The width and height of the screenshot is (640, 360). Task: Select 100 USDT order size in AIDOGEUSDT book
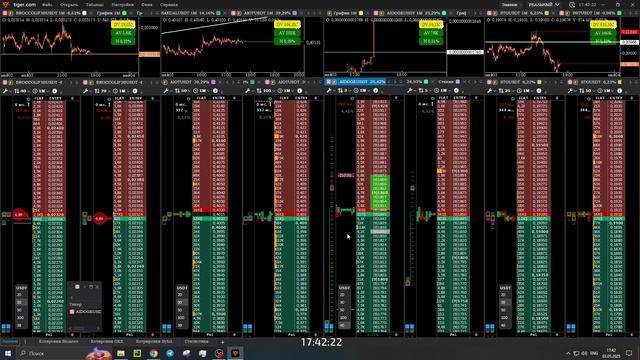pos(343,318)
